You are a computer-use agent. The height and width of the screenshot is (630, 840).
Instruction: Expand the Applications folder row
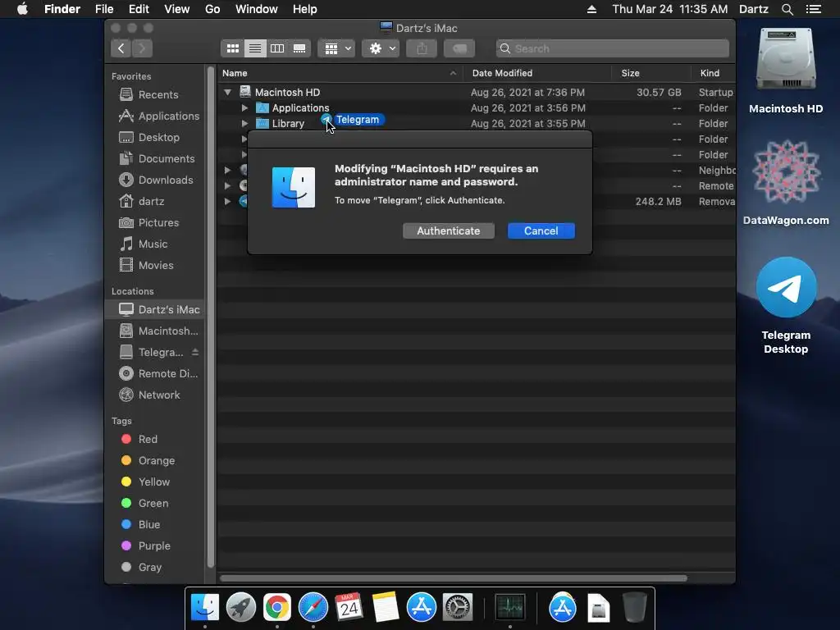click(x=244, y=107)
